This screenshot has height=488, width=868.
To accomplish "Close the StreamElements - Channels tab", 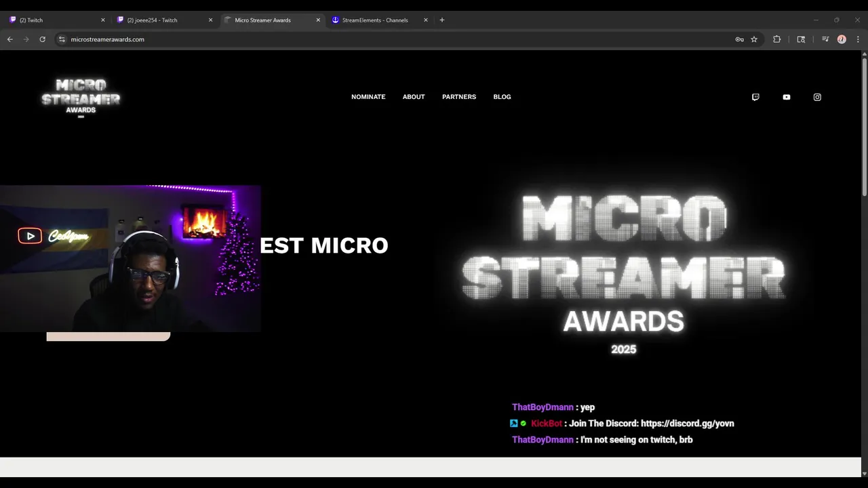I will pos(426,20).
